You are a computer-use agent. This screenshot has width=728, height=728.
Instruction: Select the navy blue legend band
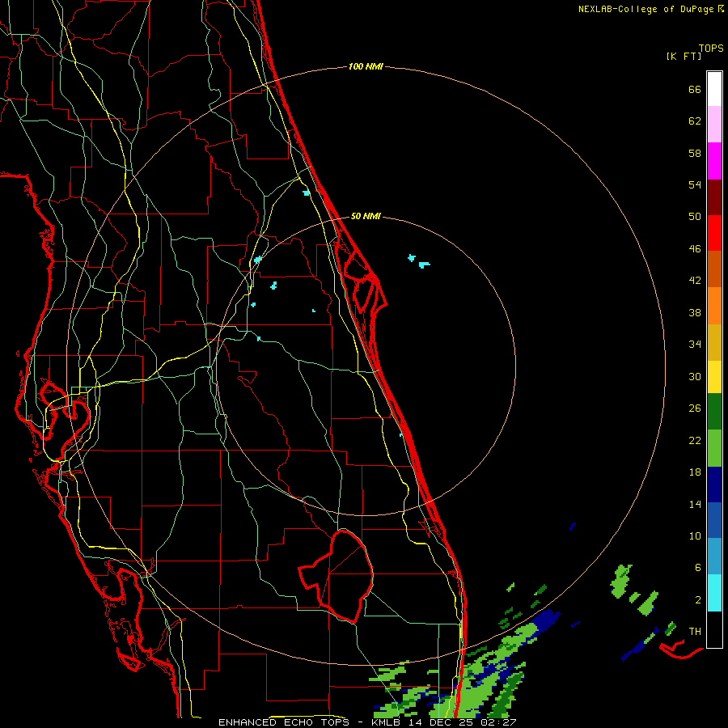(x=714, y=485)
